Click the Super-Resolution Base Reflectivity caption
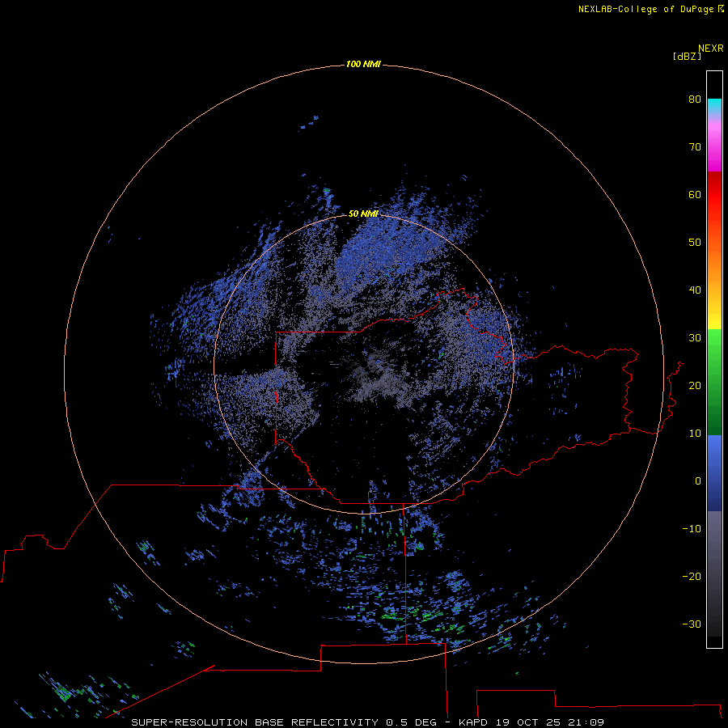 click(x=367, y=722)
